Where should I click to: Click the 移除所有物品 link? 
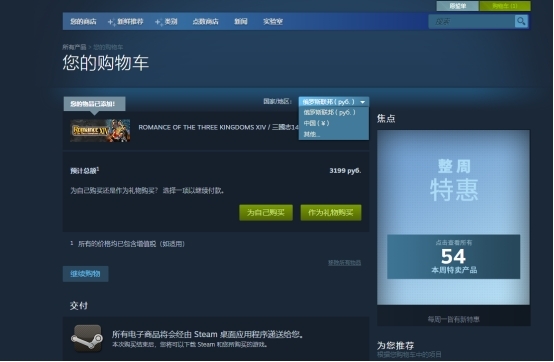(x=344, y=262)
